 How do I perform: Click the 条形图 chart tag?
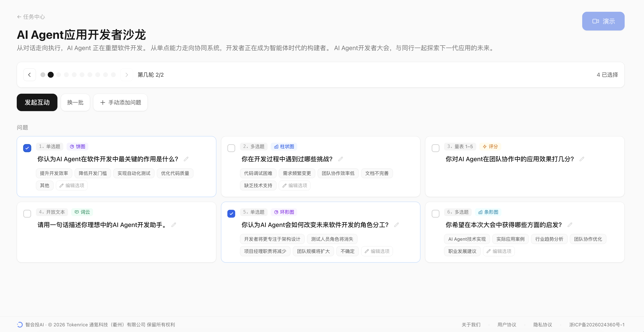point(488,212)
